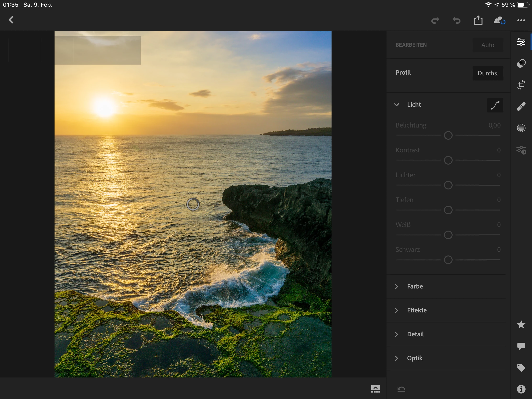532x399 pixels.
Task: Open the Durchs. profile browser
Action: (x=488, y=73)
